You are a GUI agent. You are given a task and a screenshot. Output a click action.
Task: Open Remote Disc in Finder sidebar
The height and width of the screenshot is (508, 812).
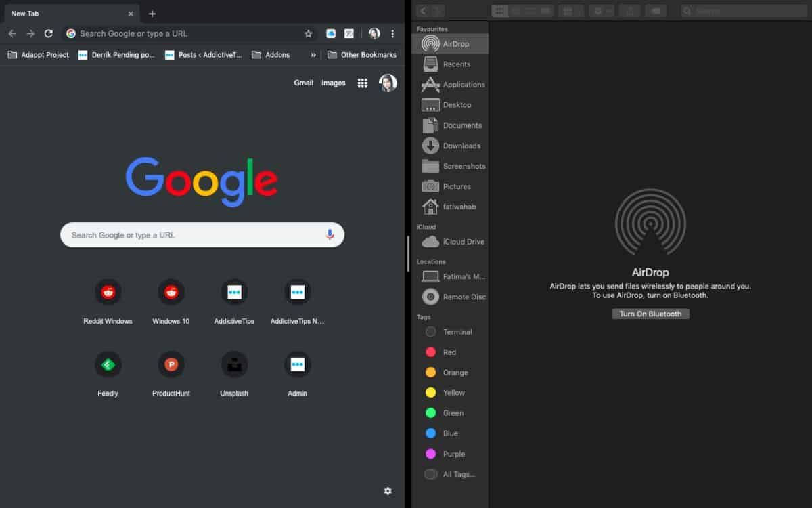click(450, 297)
